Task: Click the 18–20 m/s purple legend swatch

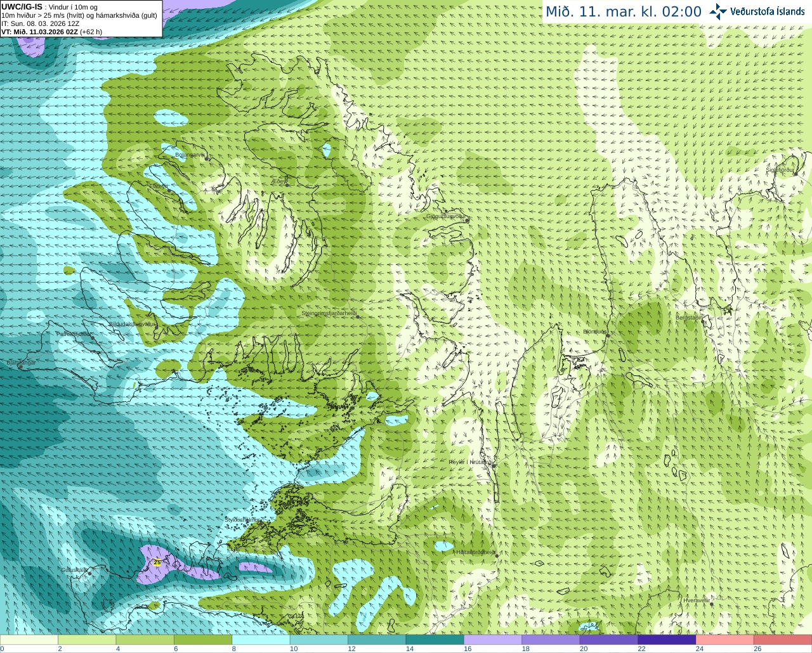Action: click(551, 640)
